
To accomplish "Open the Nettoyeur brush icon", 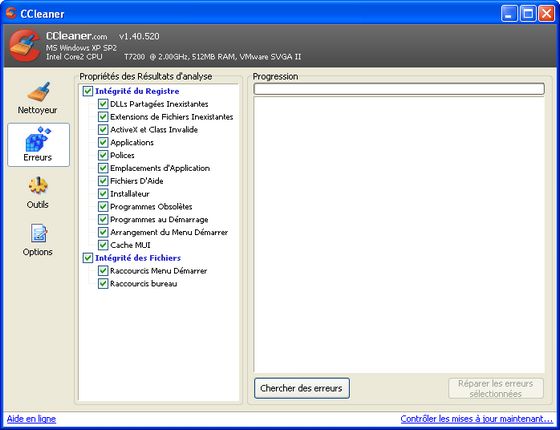I will click(x=39, y=91).
